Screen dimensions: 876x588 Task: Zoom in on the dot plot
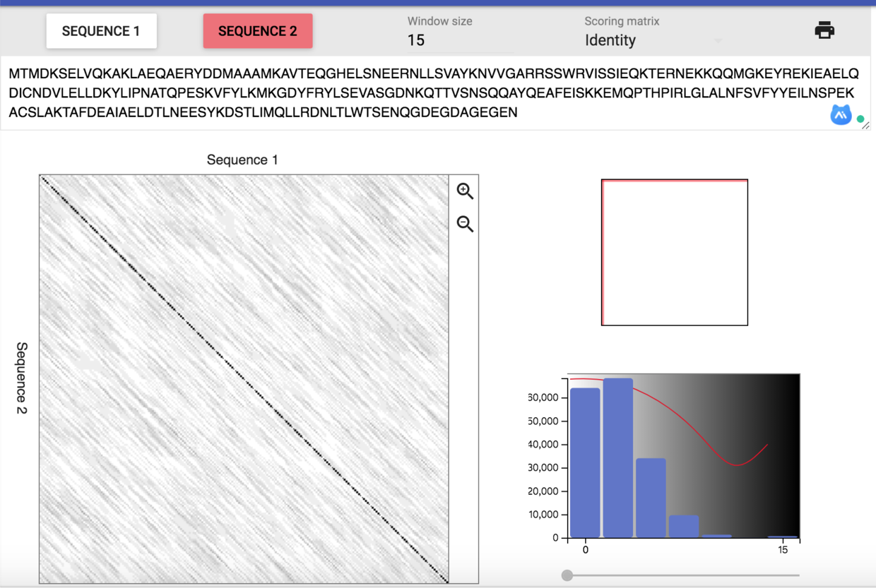pos(465,191)
